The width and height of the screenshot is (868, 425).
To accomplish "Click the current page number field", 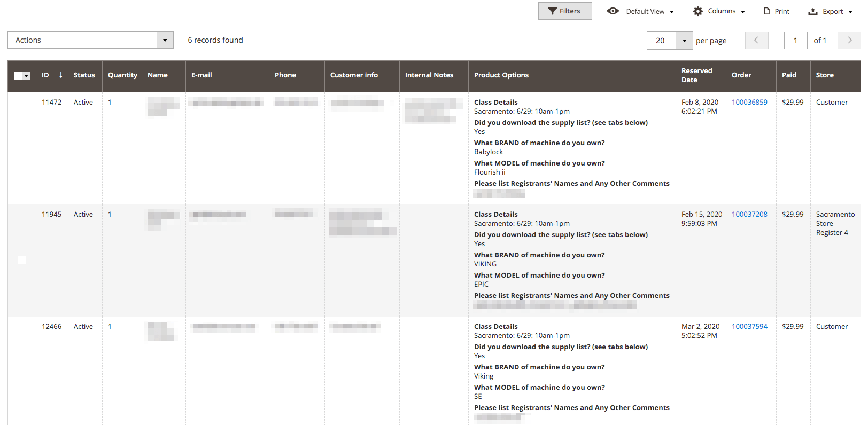I will tap(795, 41).
